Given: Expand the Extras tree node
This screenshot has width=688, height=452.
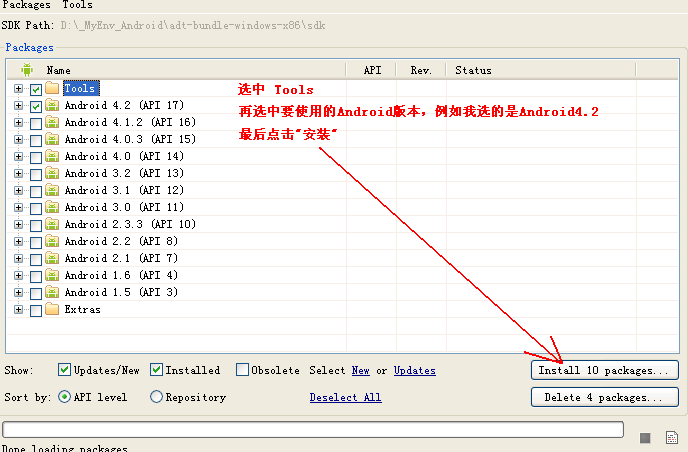Looking at the screenshot, I should [18, 310].
